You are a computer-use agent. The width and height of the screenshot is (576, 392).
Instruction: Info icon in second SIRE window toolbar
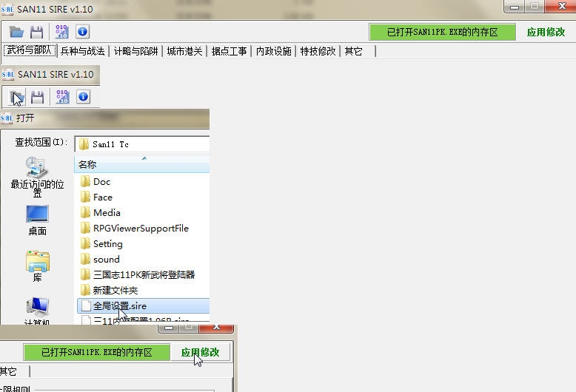click(x=84, y=97)
